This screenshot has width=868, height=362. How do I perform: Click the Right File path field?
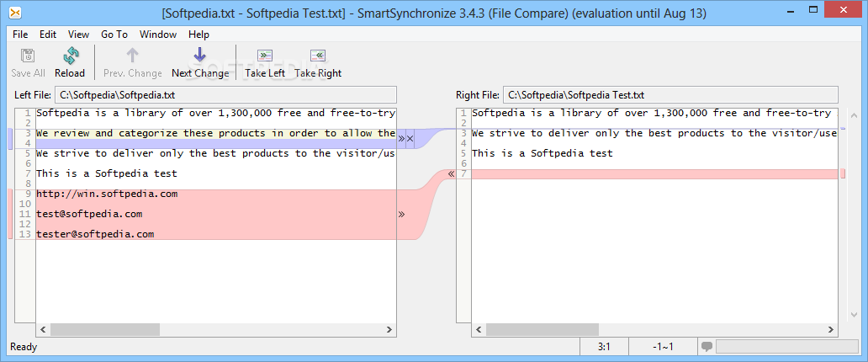pyautogui.click(x=670, y=95)
